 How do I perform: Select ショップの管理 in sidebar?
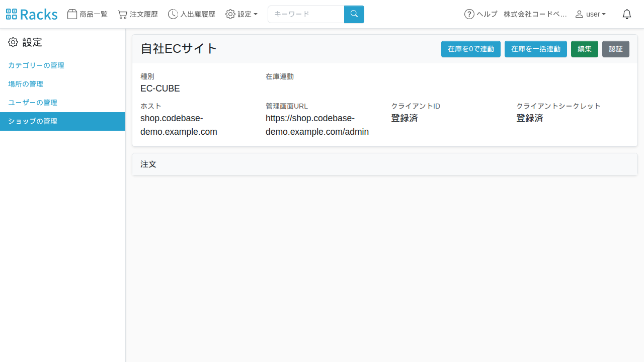62,121
